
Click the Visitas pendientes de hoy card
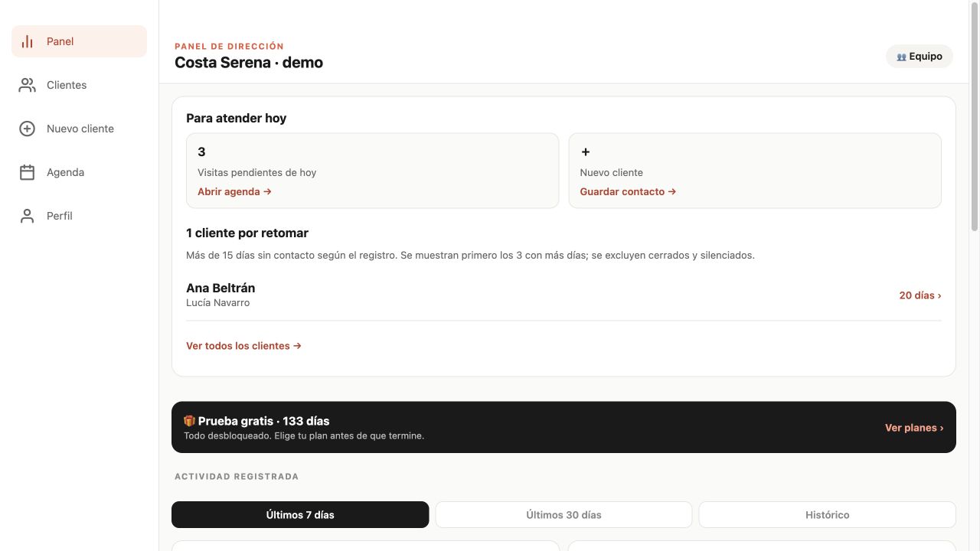[372, 171]
